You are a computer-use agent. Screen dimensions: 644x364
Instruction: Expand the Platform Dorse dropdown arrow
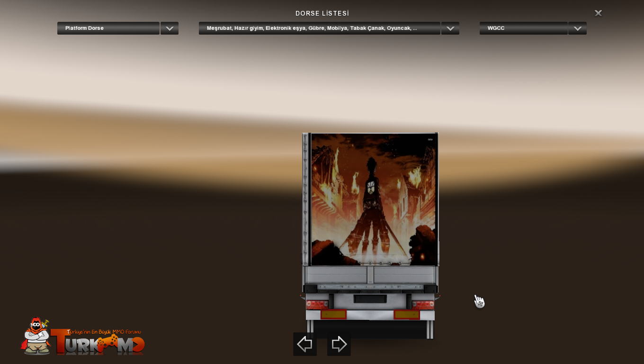170,28
